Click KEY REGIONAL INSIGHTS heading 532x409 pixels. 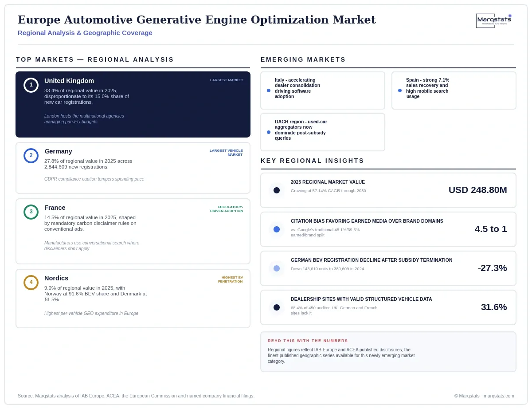coord(313,161)
